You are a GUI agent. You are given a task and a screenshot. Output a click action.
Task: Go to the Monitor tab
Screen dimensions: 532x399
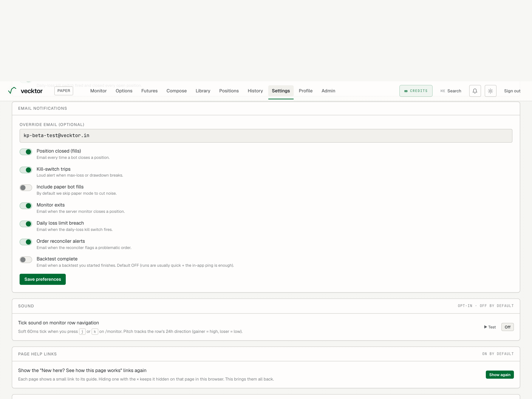point(98,91)
